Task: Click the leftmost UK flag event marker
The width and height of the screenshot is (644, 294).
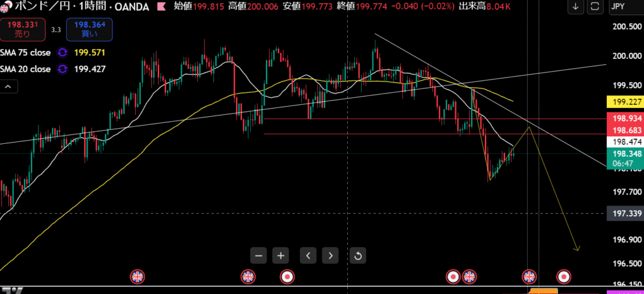Action: click(137, 276)
